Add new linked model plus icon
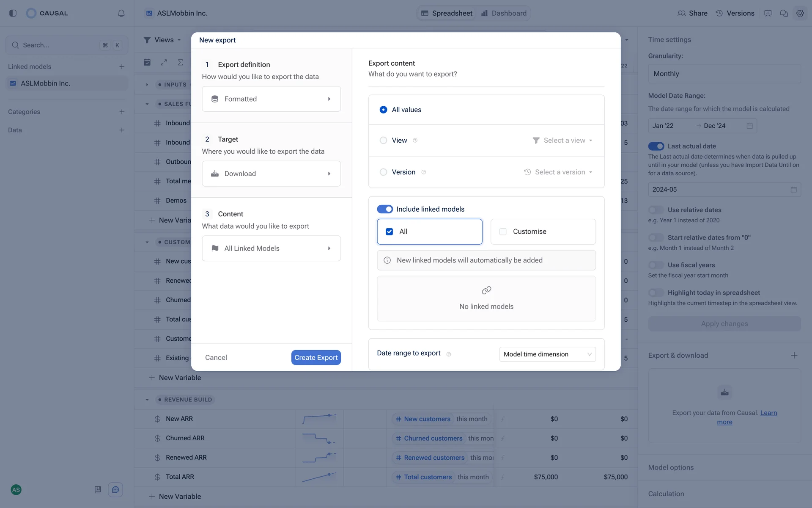 [122, 66]
